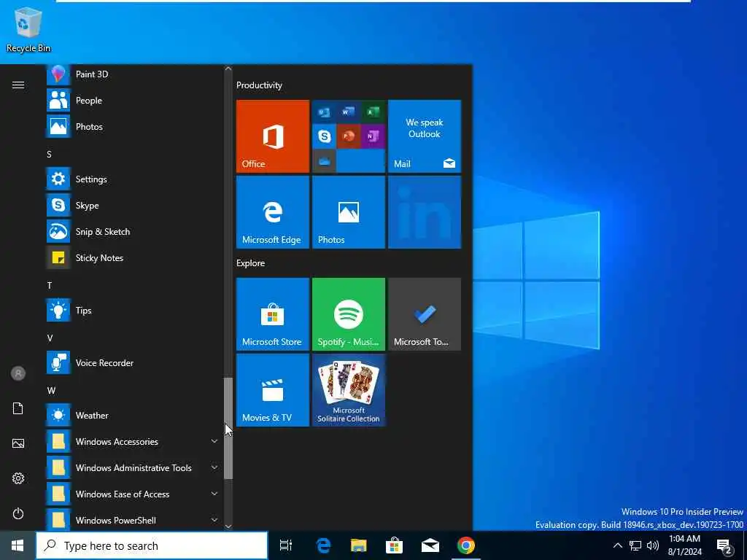Click the Office tile

[273, 136]
